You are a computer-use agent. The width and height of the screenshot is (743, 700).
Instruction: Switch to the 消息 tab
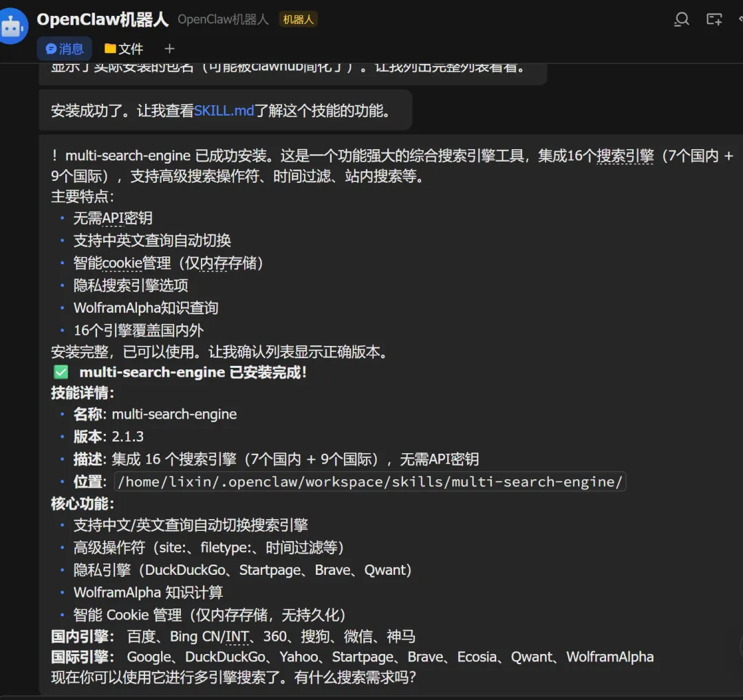click(65, 49)
